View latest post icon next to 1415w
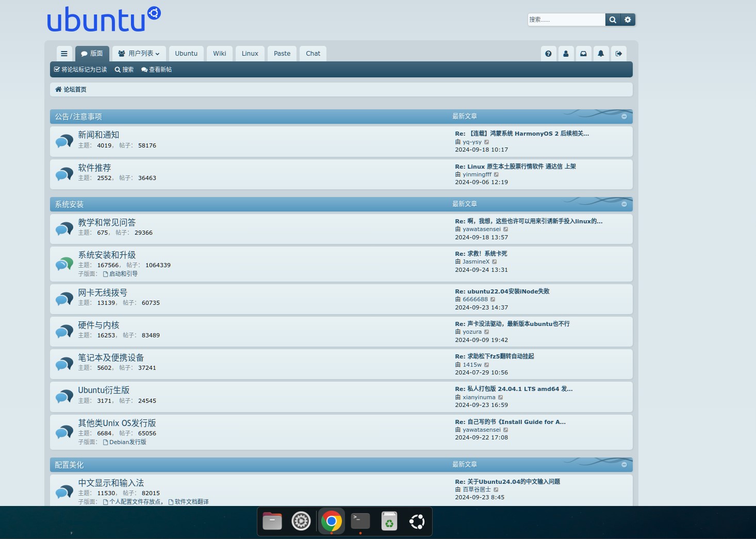This screenshot has width=756, height=539. [x=486, y=365]
